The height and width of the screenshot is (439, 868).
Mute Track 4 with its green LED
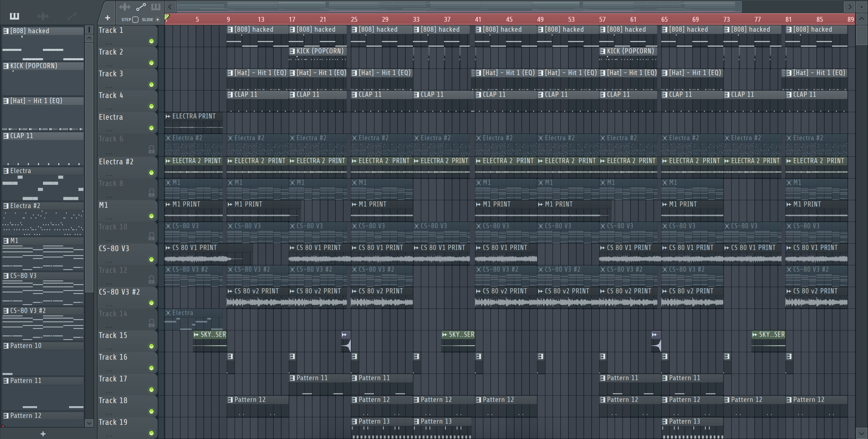tap(151, 106)
